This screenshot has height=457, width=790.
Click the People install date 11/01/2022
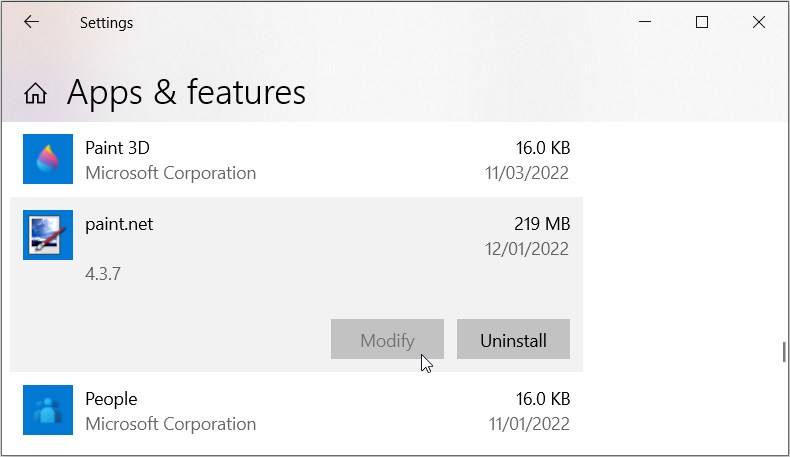pos(527,424)
